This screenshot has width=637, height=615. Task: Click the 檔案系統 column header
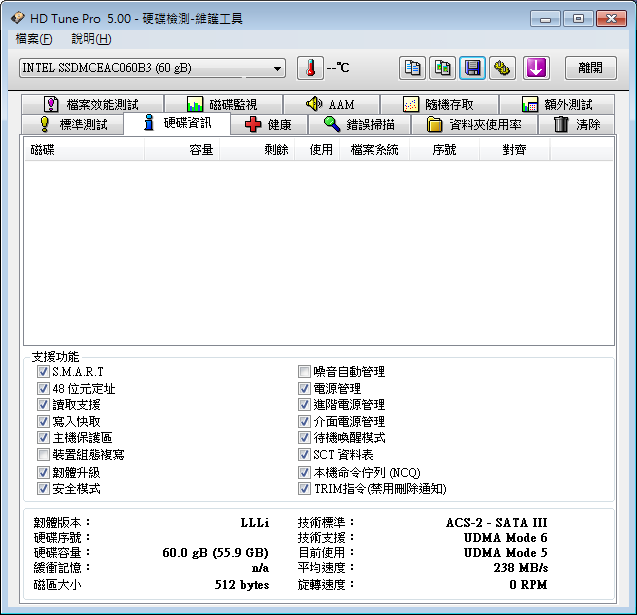coord(374,150)
